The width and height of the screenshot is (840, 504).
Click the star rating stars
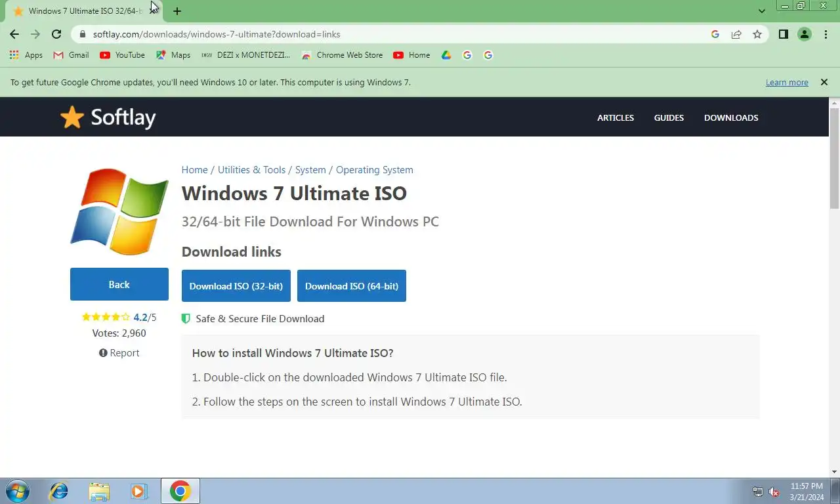click(x=106, y=317)
